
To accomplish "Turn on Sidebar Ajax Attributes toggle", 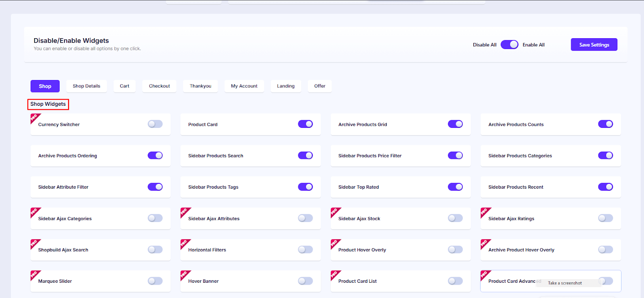I will click(305, 218).
